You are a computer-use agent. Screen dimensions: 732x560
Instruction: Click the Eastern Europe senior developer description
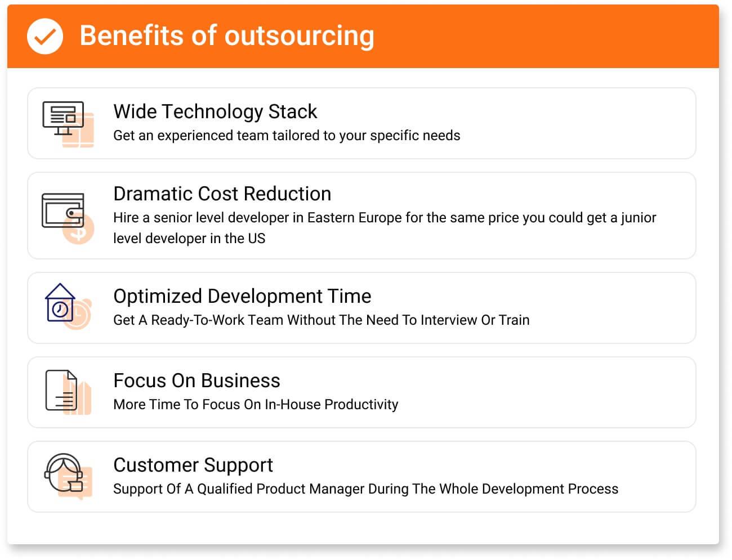[385, 228]
